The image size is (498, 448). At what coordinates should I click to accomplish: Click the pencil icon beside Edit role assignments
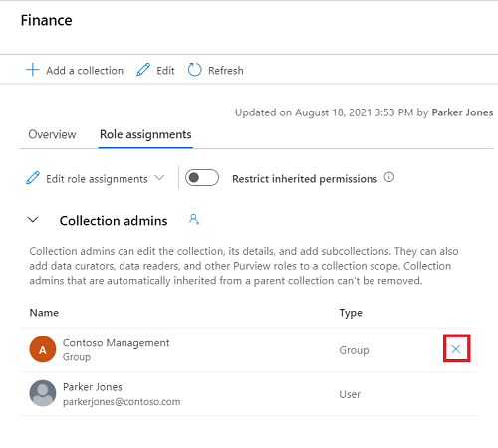pyautogui.click(x=33, y=178)
